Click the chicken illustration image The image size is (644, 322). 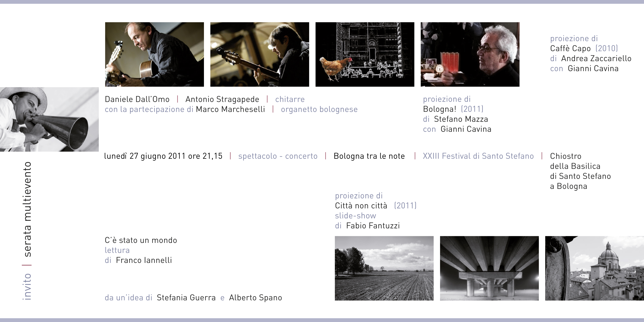click(365, 54)
